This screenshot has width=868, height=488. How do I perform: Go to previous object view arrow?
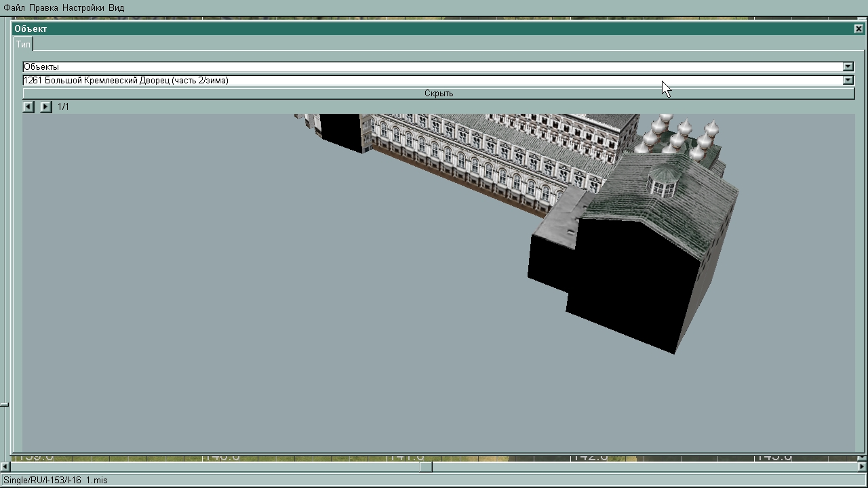[x=28, y=106]
